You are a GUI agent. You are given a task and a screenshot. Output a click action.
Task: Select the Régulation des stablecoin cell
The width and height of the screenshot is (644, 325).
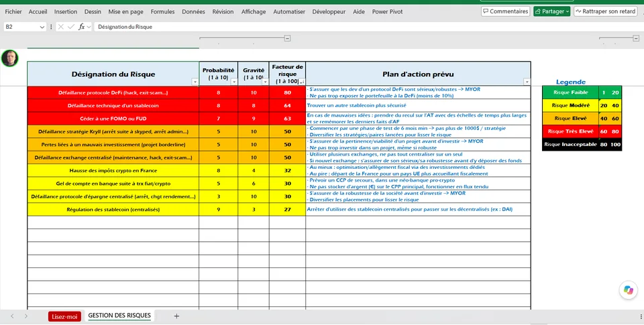pyautogui.click(x=113, y=209)
